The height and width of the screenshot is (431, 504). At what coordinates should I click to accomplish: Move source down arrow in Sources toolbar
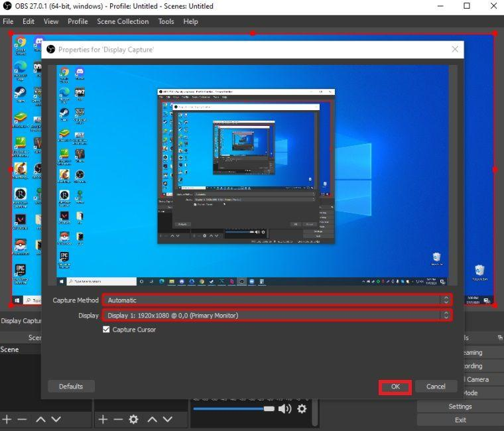pos(168,420)
